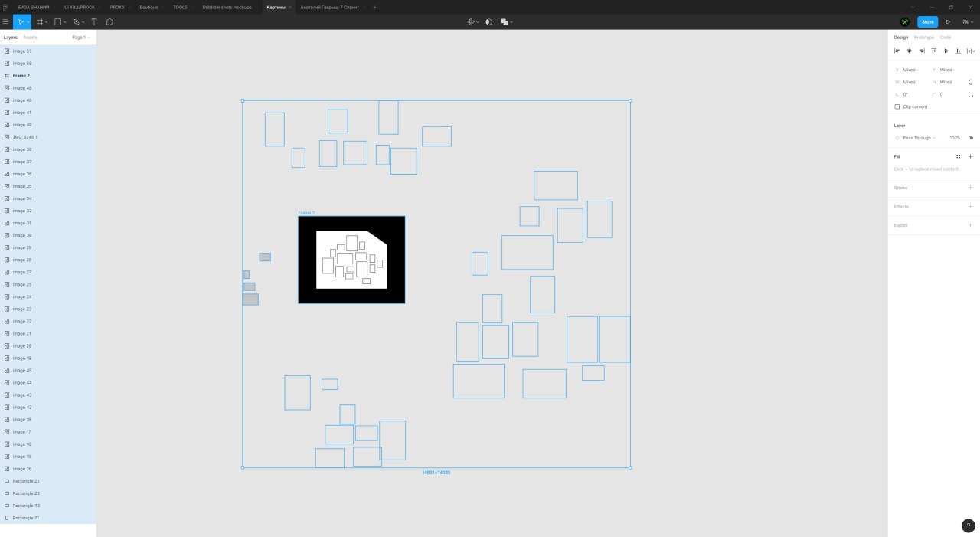Click the W width field
The image size is (980, 537).
coord(910,82)
